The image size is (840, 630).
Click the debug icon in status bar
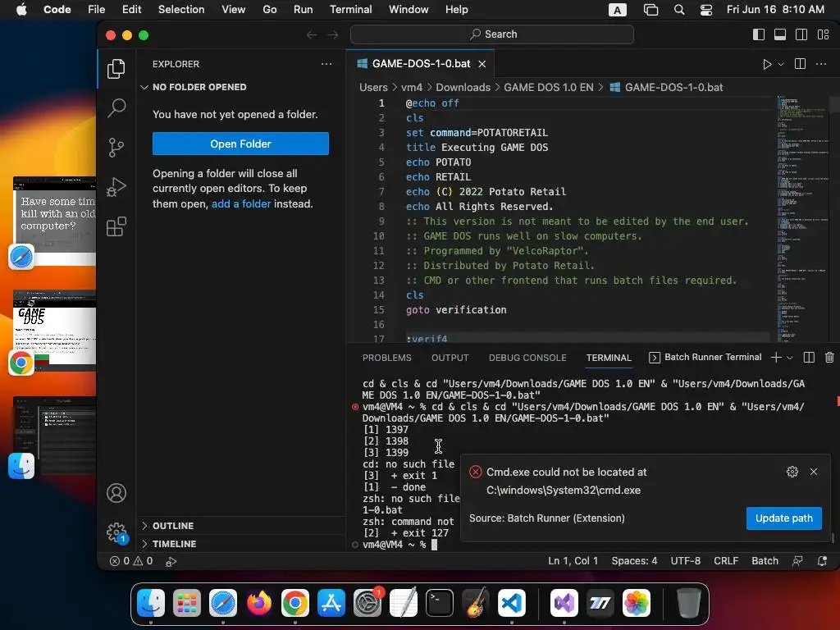tap(171, 561)
